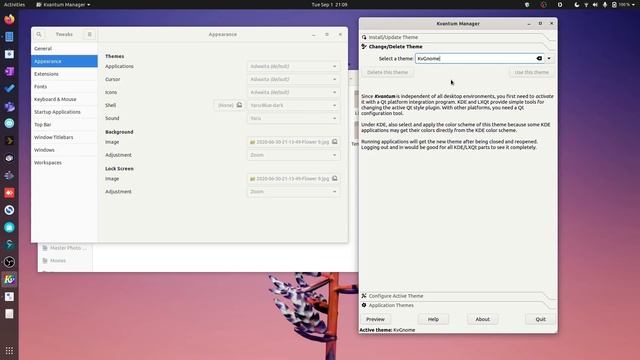Click the Wi-Fi network tray icon
This screenshot has height=360, width=640.
[586, 4]
